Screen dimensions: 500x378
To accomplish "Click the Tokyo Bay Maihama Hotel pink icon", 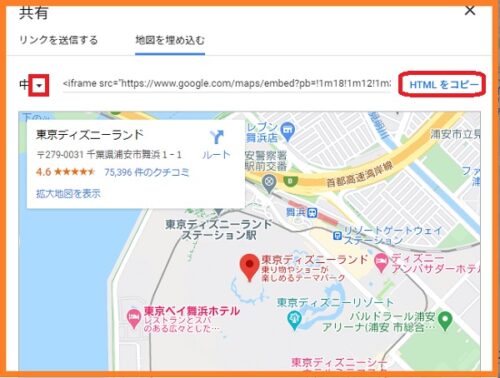I will (134, 318).
